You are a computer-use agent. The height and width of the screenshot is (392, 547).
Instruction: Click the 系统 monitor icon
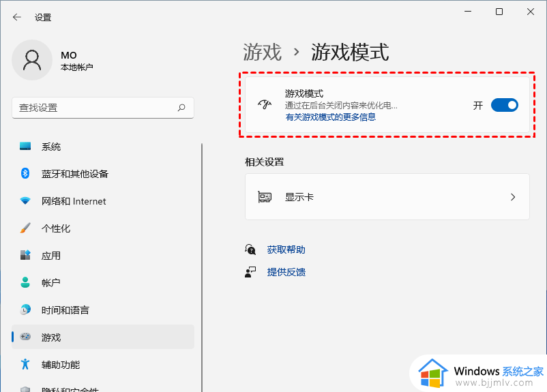tap(25, 146)
